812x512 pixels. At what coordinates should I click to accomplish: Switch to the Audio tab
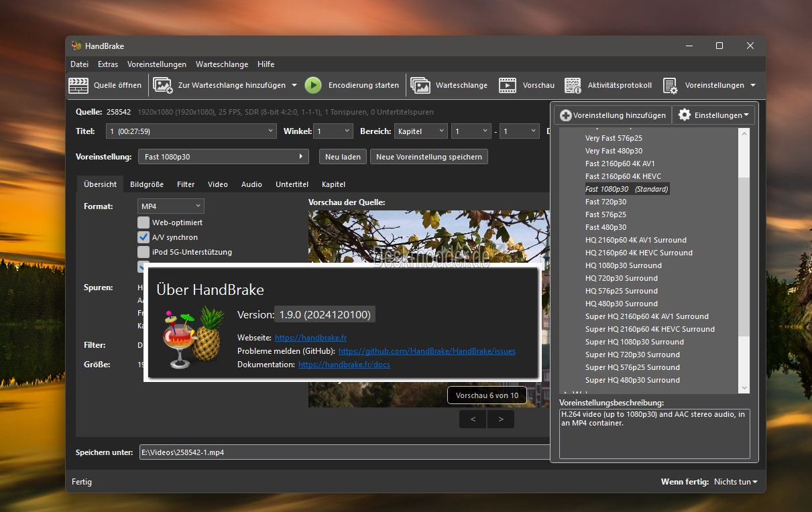point(252,184)
